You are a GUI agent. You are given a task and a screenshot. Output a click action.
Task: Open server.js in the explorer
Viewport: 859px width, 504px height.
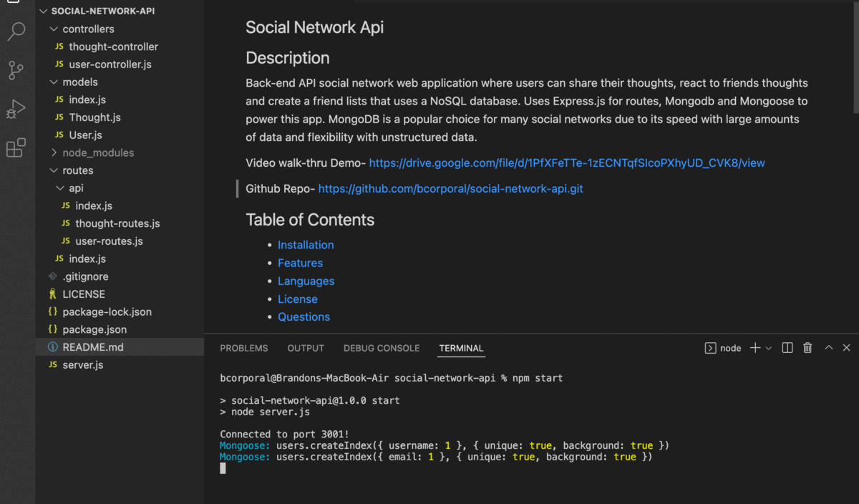point(82,365)
